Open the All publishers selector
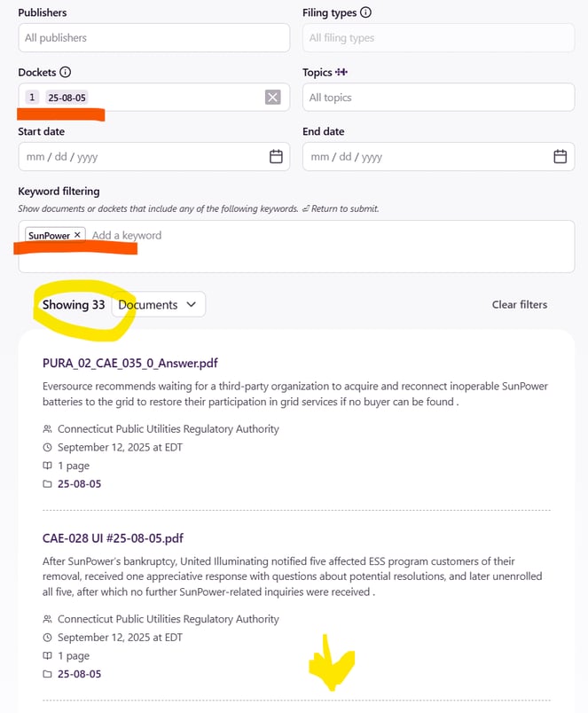 click(x=153, y=38)
